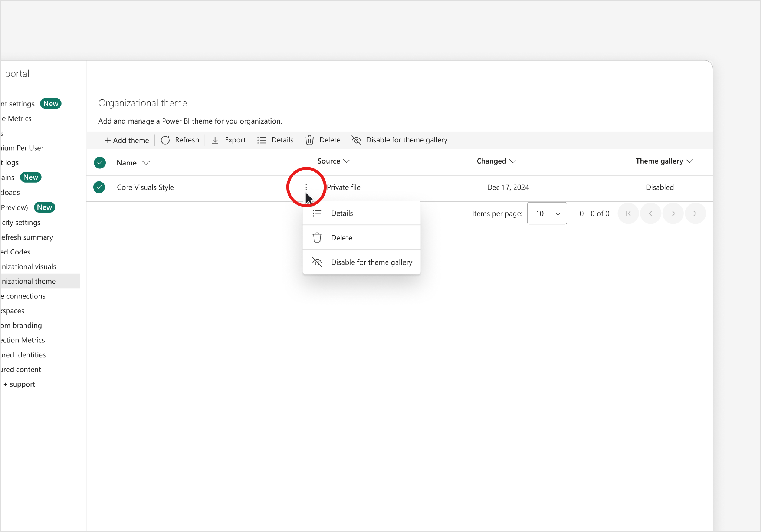Select Disable for theme gallery in the context menu
761x532 pixels.
371,262
